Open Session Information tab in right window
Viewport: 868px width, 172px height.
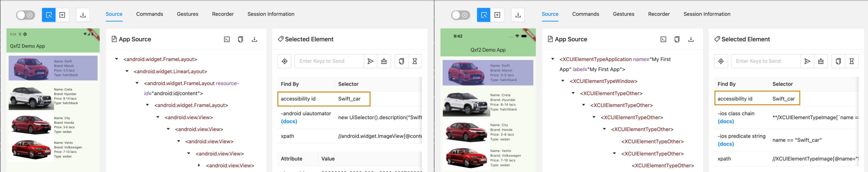click(x=707, y=14)
